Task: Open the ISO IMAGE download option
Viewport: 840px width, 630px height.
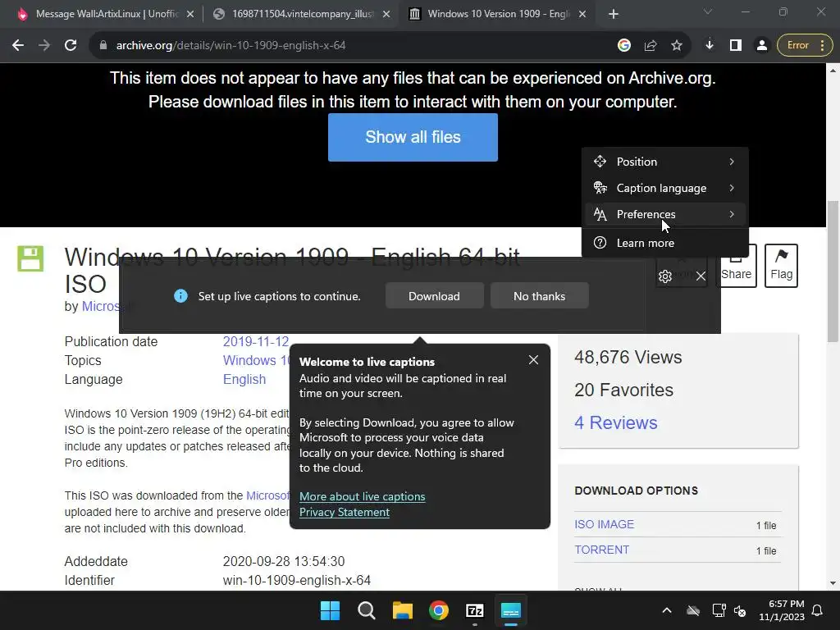Action: [x=605, y=524]
